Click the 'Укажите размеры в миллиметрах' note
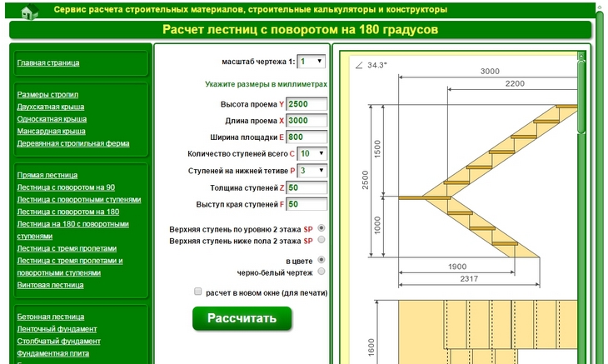The image size is (608, 364). click(x=266, y=84)
